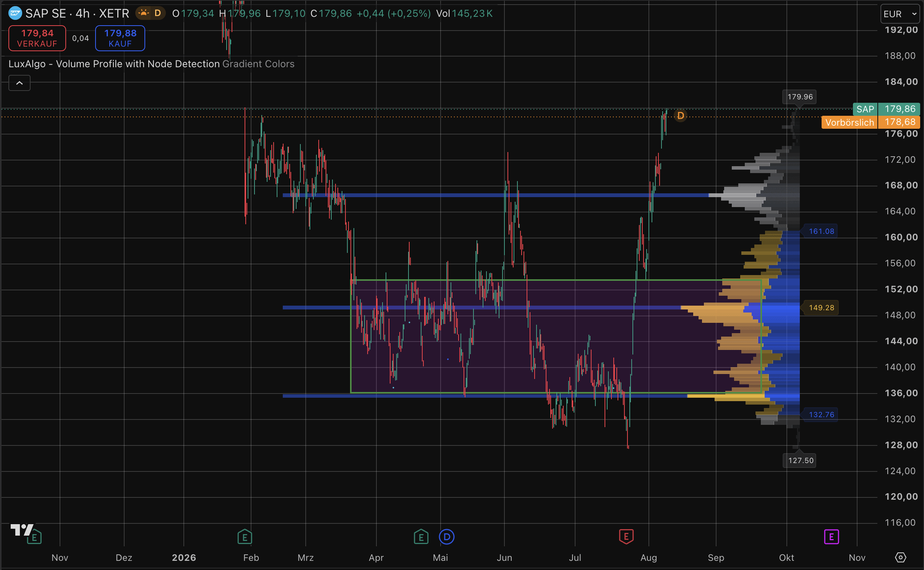The width and height of the screenshot is (924, 570).
Task: Click the Jul label on the time axis
Action: click(575, 558)
